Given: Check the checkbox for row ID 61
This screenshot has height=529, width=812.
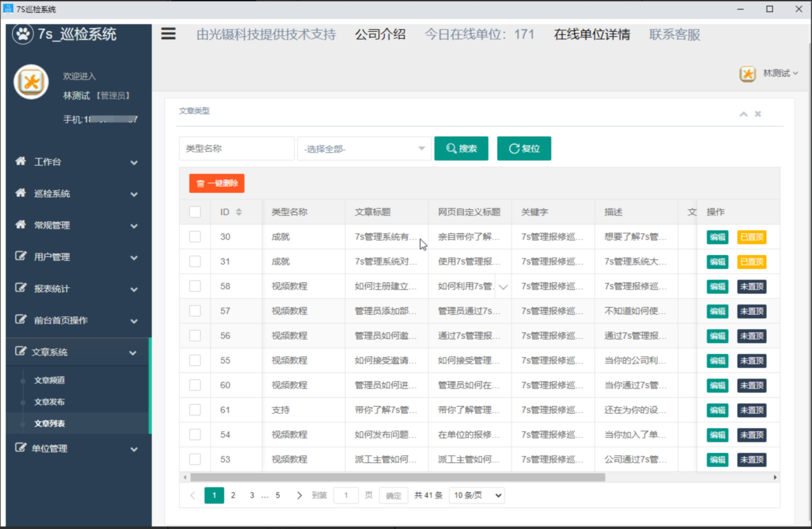Looking at the screenshot, I should tap(195, 410).
